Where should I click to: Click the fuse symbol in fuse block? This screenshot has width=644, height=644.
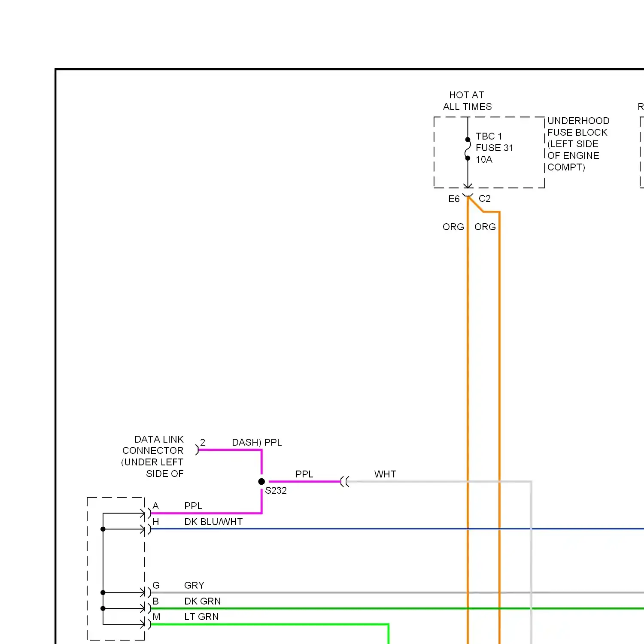[468, 149]
